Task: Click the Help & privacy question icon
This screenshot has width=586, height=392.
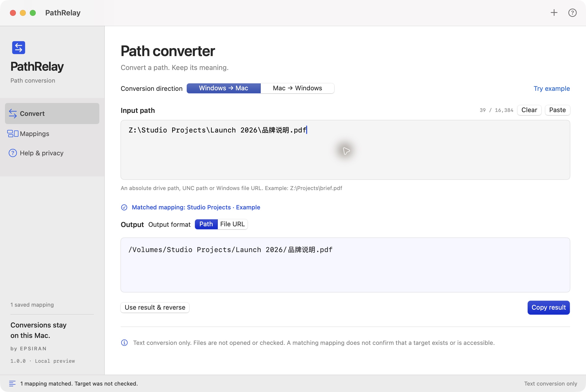Action: (13, 153)
